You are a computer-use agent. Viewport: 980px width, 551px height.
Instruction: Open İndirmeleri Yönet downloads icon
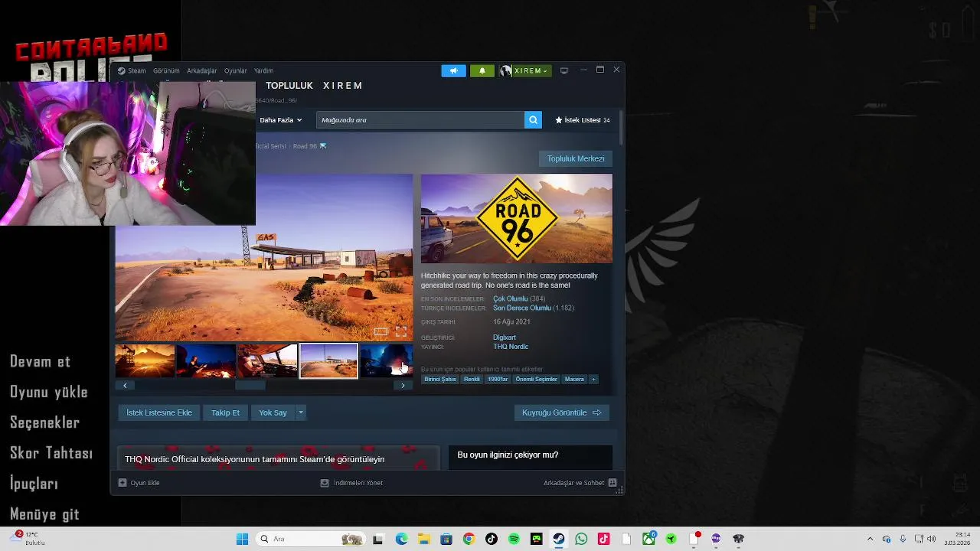325,483
